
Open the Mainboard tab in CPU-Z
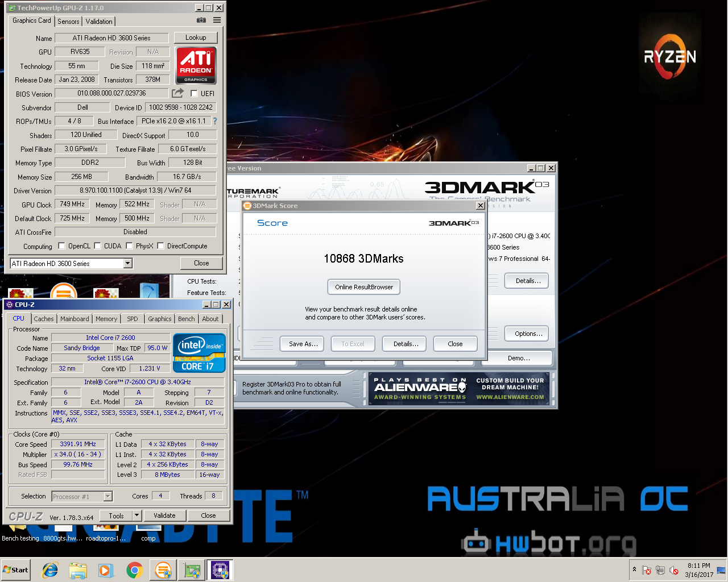point(75,319)
